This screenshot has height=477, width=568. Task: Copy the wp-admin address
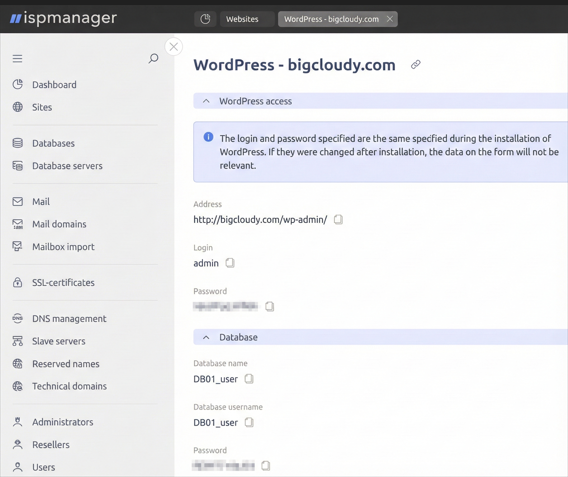(x=338, y=219)
